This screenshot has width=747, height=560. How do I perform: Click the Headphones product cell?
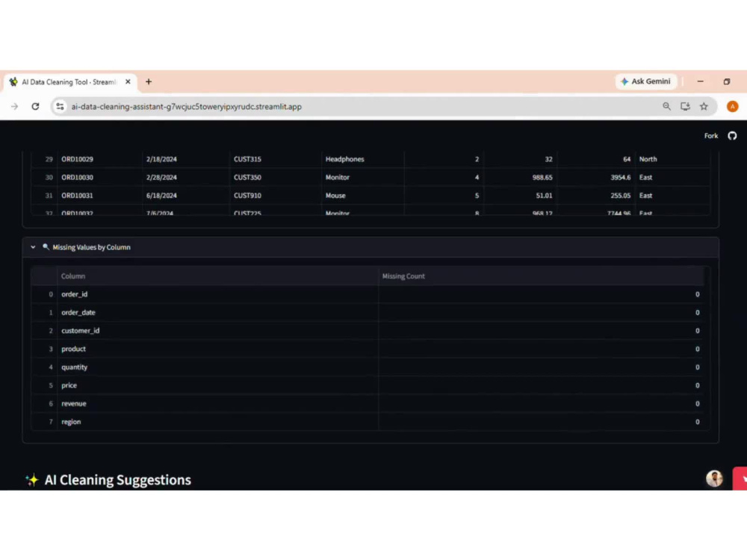click(x=362, y=159)
